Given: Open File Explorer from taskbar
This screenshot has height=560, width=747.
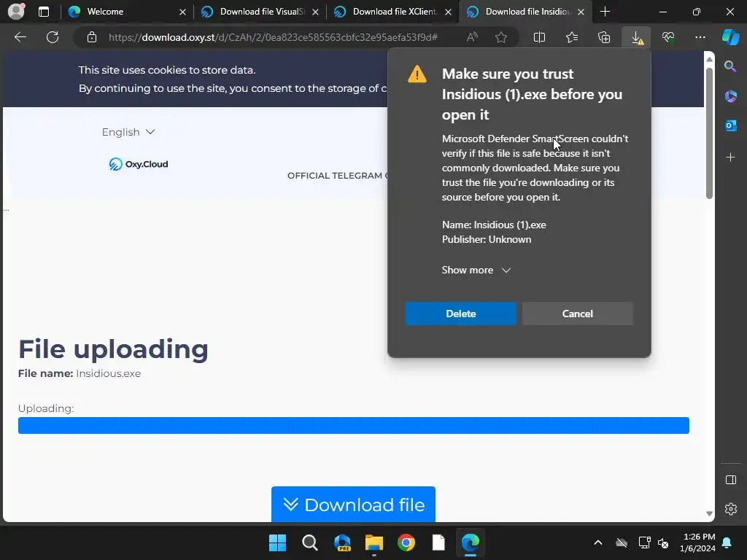Looking at the screenshot, I should click(x=374, y=542).
